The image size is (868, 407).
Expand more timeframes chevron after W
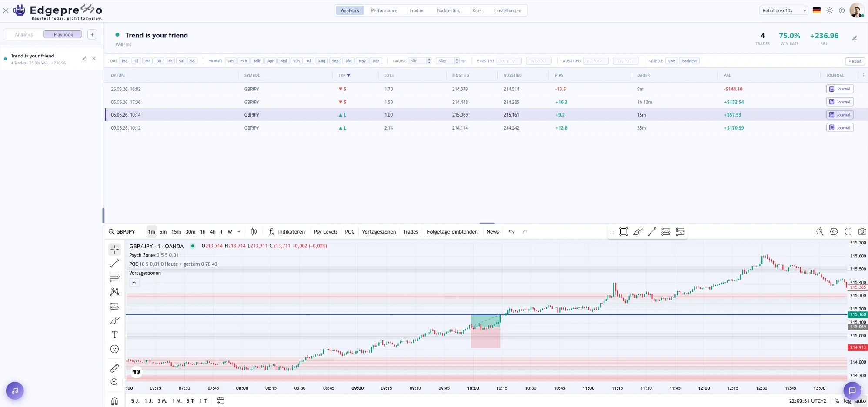pos(239,232)
